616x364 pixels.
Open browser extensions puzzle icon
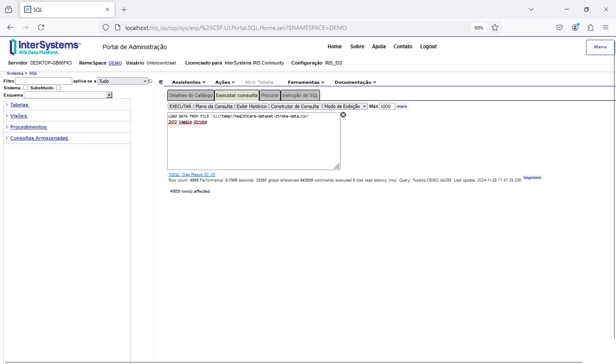590,27
